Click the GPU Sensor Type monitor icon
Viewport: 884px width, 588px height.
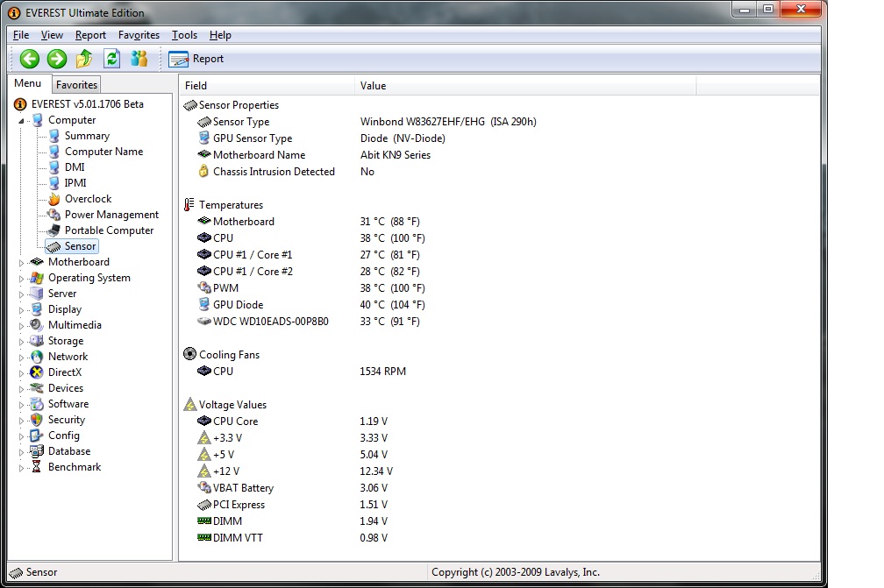tap(204, 138)
